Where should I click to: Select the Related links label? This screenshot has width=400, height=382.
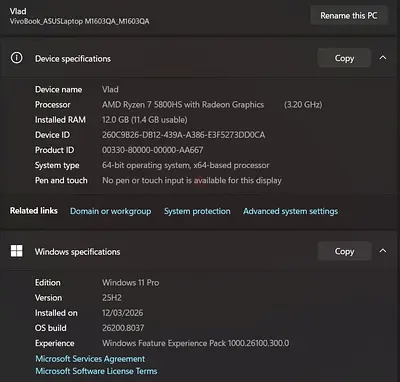[34, 211]
